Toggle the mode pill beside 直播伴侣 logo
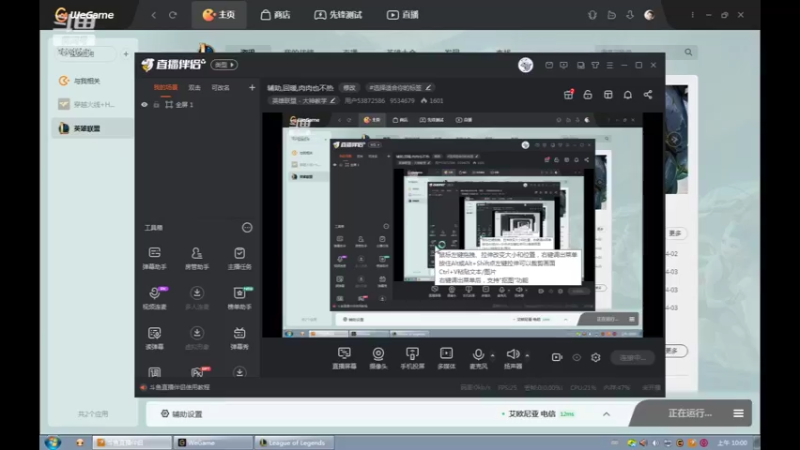The width and height of the screenshot is (800, 450). [224, 65]
